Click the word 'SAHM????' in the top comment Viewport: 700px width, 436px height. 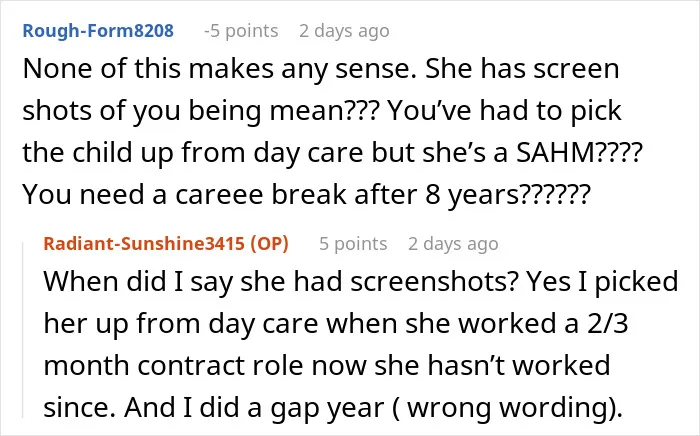(x=579, y=153)
